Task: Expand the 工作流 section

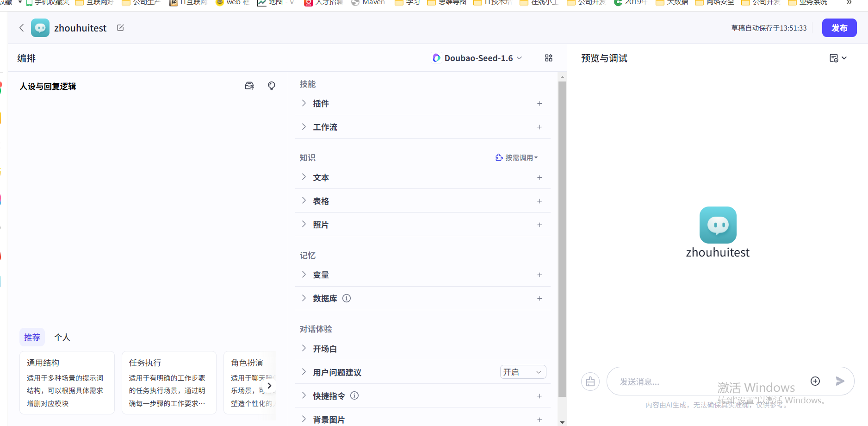Action: point(304,126)
